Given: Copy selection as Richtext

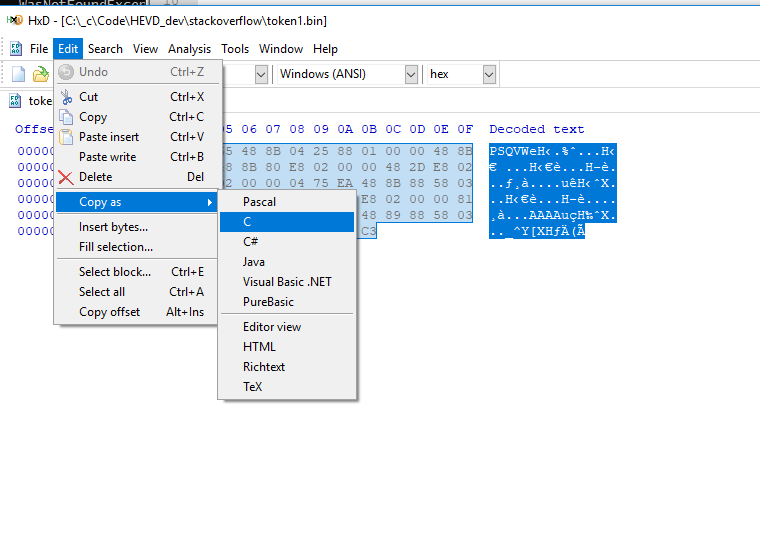Looking at the screenshot, I should (287, 367).
